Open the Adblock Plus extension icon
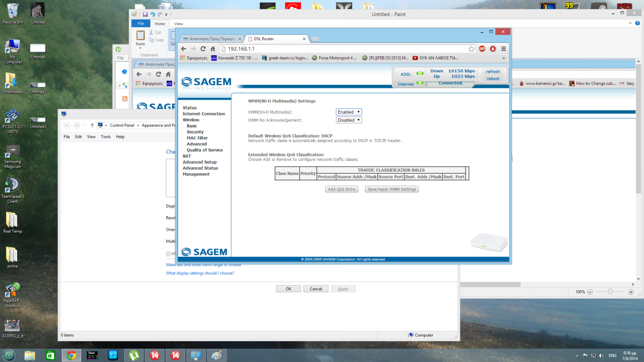Screen dimensions: 644x362 click(x=482, y=49)
